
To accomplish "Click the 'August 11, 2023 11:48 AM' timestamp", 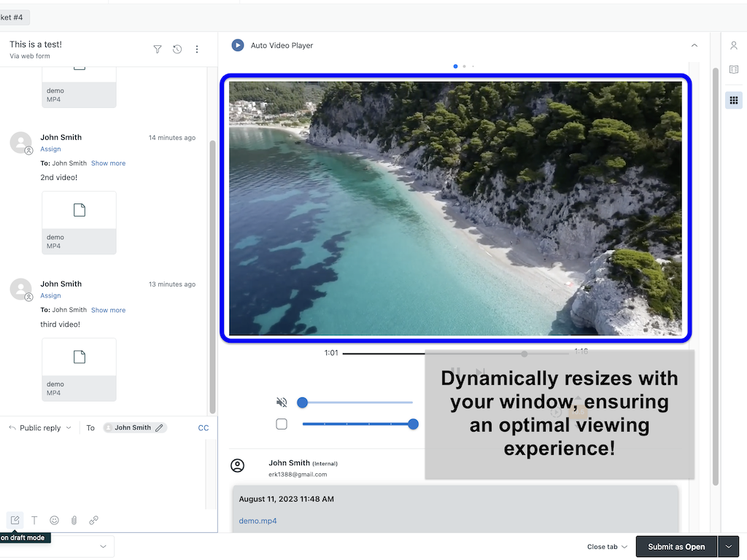I will point(286,499).
